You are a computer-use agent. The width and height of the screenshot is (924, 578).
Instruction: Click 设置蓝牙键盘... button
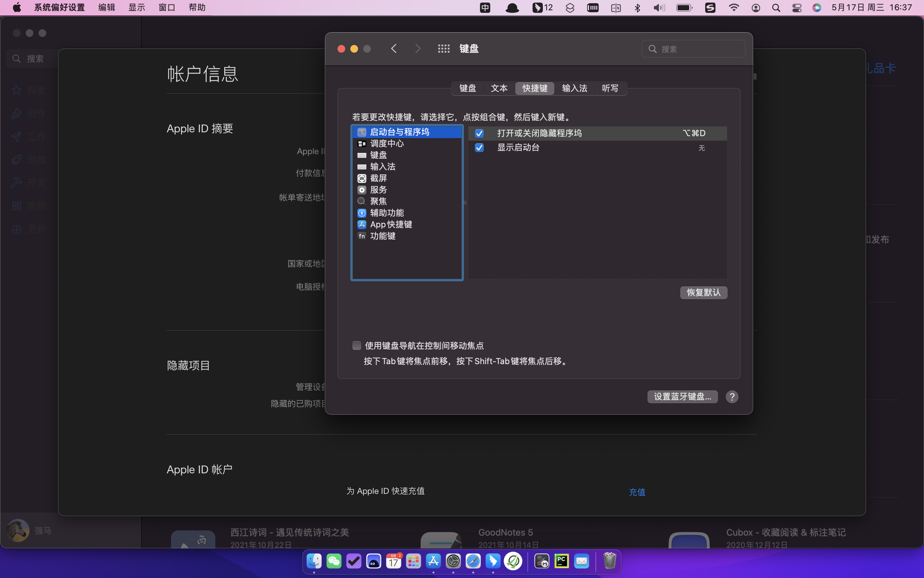(682, 397)
